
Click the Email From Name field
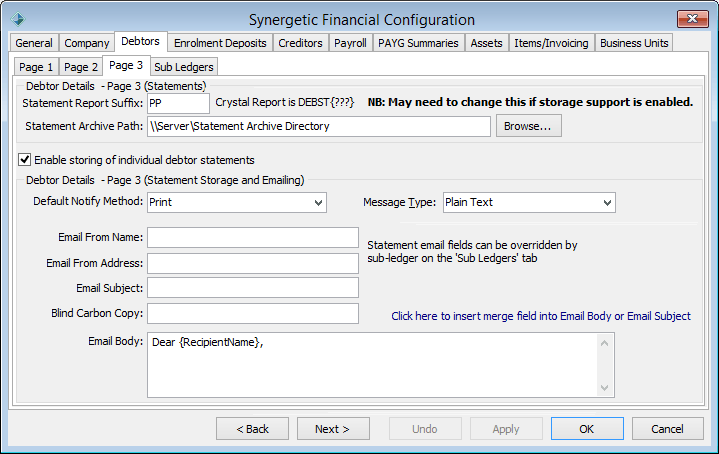[x=253, y=238]
